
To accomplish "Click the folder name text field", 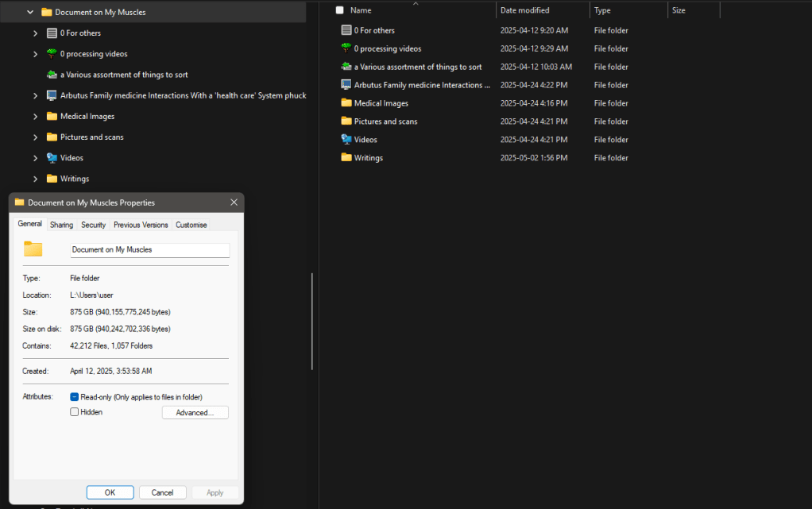I will pos(149,249).
